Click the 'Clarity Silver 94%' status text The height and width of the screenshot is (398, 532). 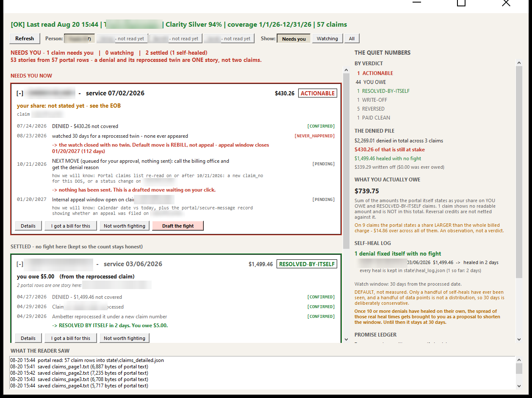[x=194, y=25]
